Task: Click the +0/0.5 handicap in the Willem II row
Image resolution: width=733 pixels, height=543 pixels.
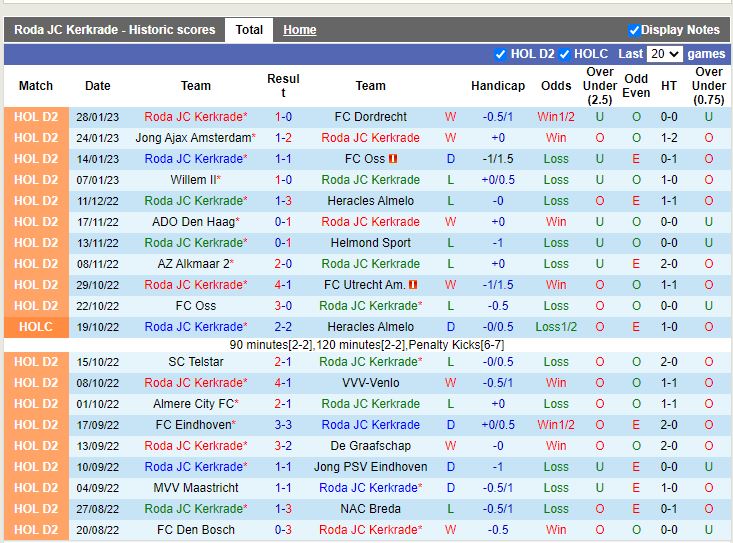Action: pos(498,180)
